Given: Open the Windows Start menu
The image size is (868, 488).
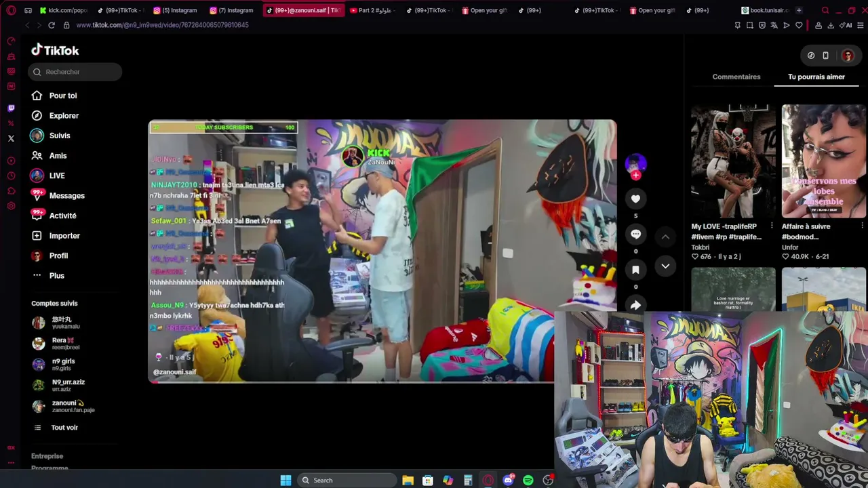Looking at the screenshot, I should (285, 481).
